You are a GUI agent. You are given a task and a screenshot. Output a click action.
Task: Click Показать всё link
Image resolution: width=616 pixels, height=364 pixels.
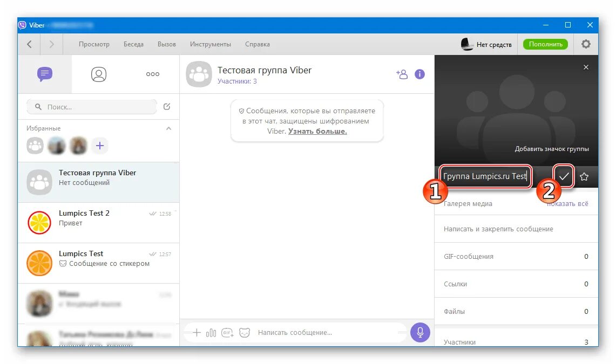click(x=567, y=204)
